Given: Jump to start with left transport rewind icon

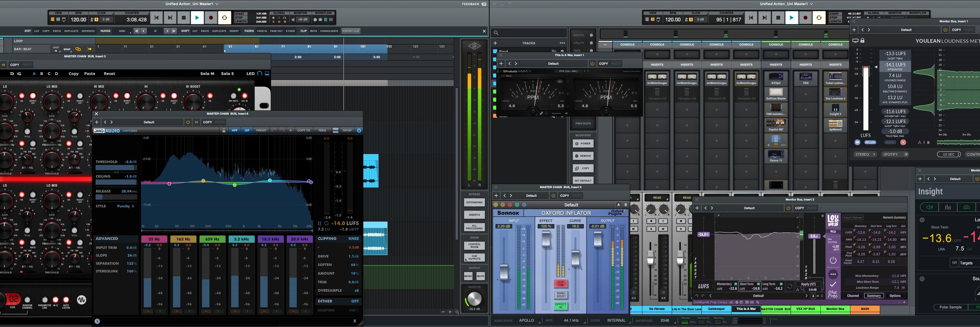Looking at the screenshot, I should click(156, 18).
